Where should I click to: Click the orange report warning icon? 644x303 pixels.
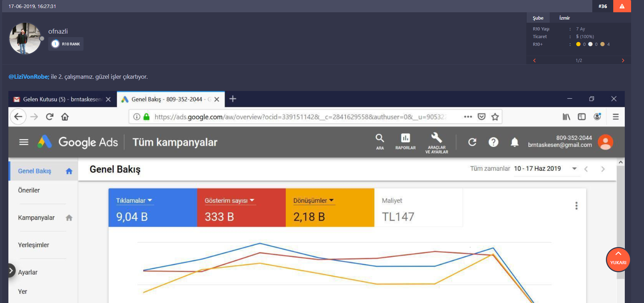pyautogui.click(x=622, y=6)
